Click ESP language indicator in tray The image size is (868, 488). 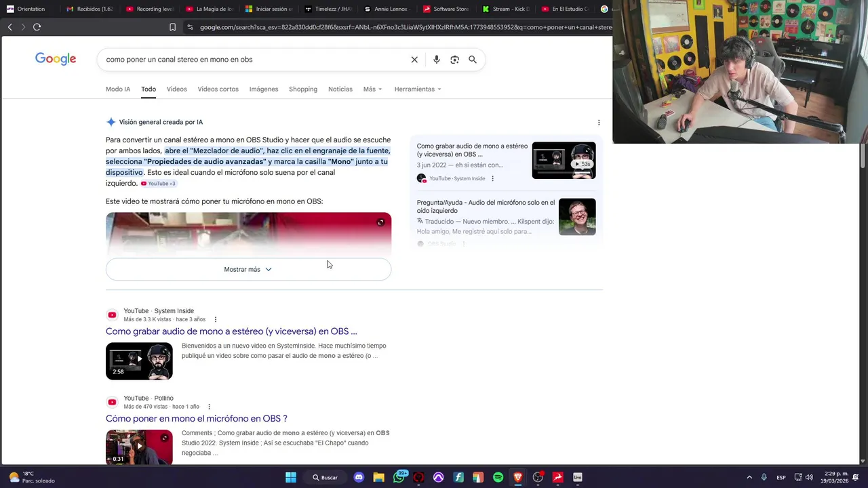click(781, 477)
